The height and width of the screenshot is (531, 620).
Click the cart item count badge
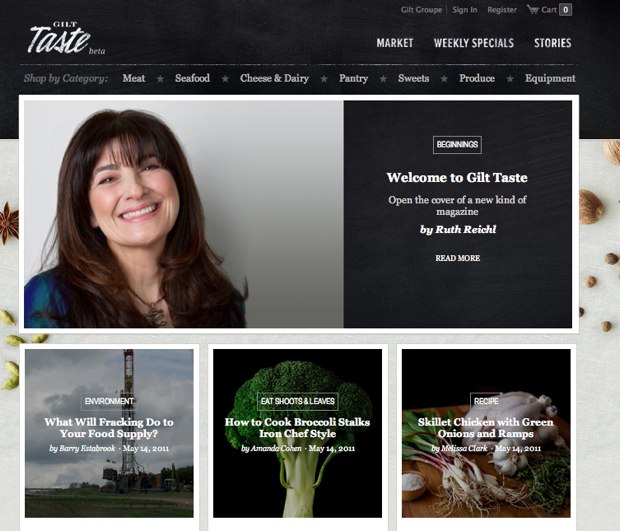[565, 9]
